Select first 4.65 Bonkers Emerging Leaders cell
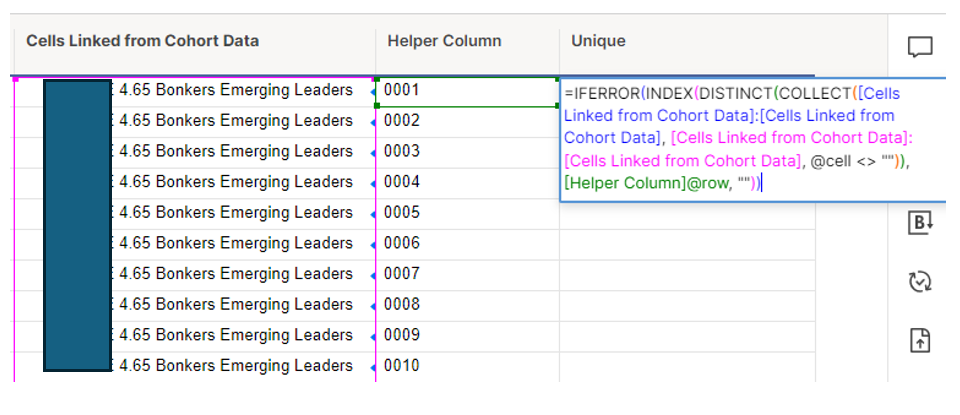Viewport: 960px width, 415px height. tap(195, 91)
